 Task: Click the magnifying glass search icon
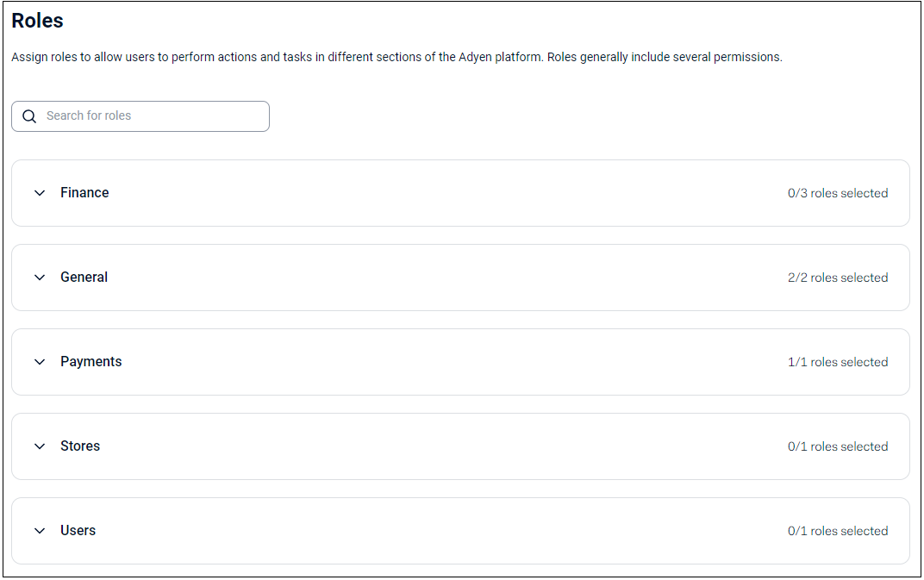tap(29, 116)
